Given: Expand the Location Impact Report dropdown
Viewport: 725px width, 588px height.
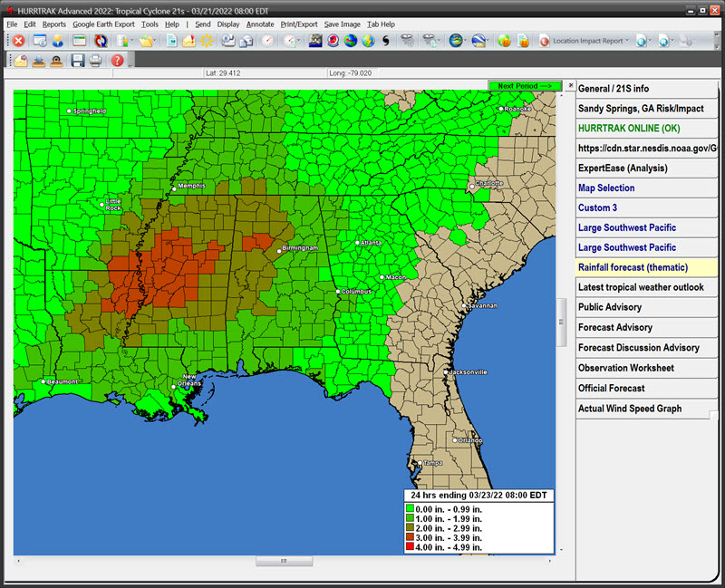Looking at the screenshot, I should click(x=627, y=41).
